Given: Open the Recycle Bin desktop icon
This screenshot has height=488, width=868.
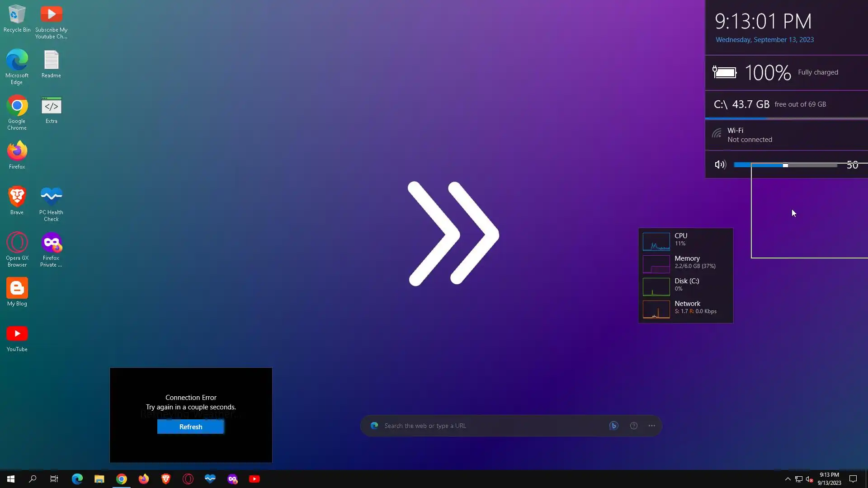Looking at the screenshot, I should [x=17, y=15].
